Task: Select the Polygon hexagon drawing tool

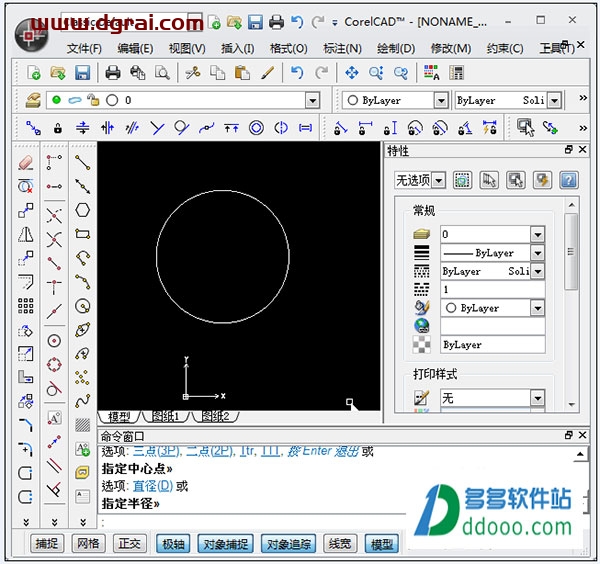Action: (83, 210)
